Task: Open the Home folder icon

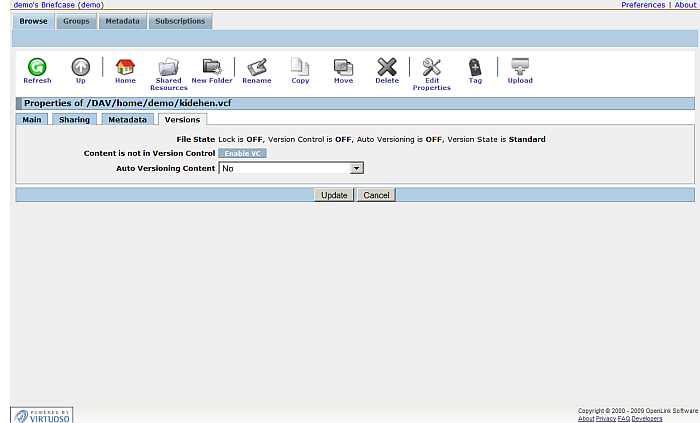Action: pos(125,68)
